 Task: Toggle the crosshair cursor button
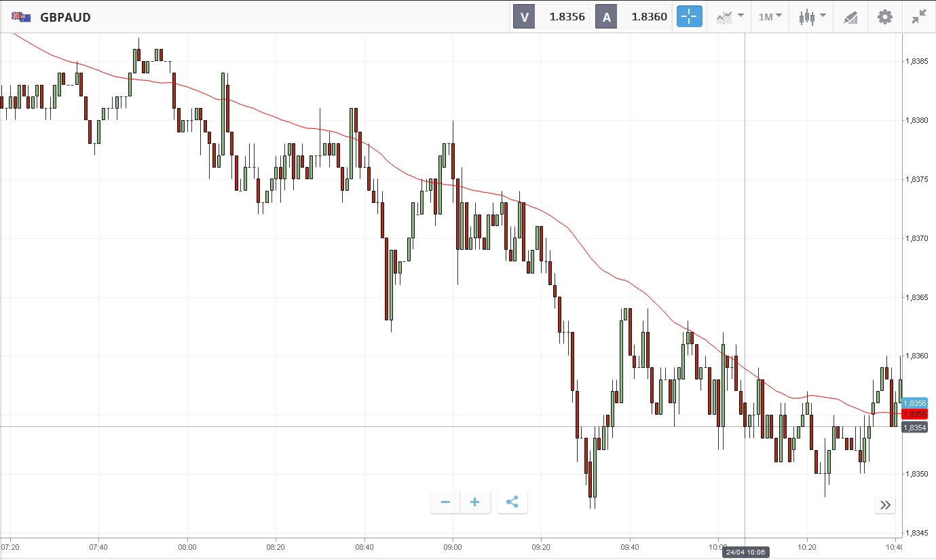[689, 17]
